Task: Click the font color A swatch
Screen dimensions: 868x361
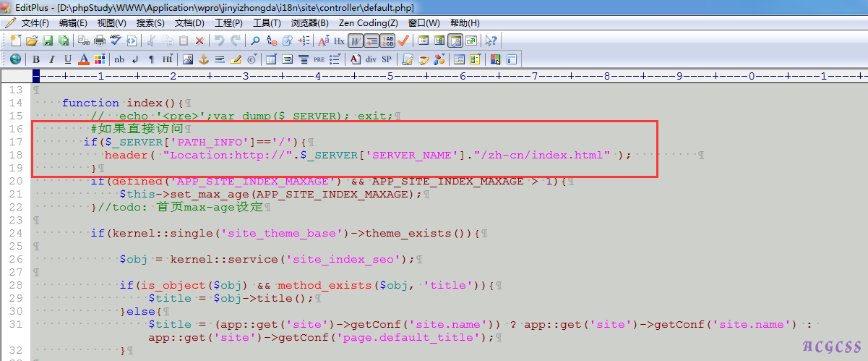Action: tap(84, 59)
